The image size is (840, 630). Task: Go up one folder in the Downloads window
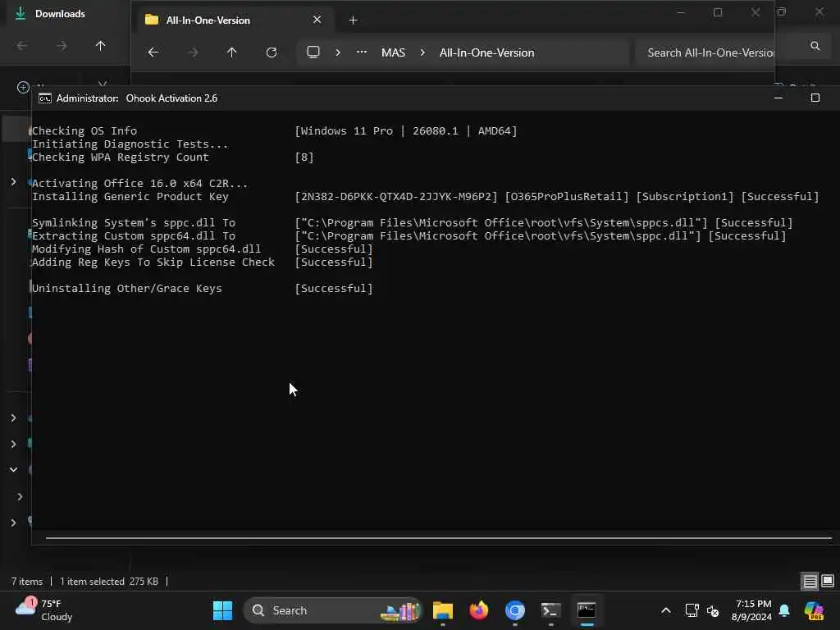coord(100,46)
